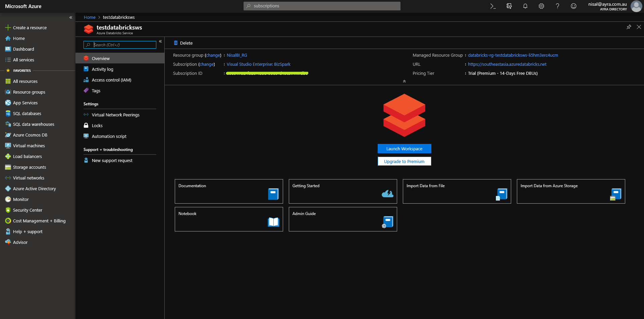Screen dimensions: 644x319
Task: Close the testdatabricksws blade
Action: point(639,27)
